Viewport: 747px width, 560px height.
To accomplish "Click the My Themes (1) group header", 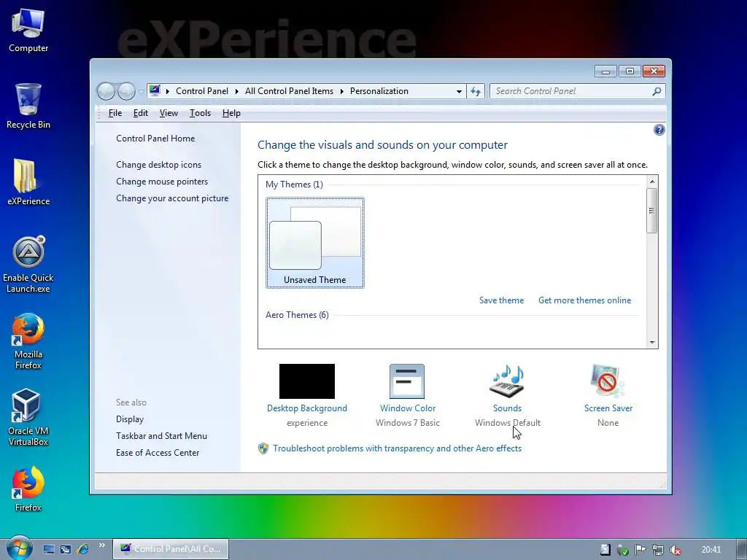I will pos(294,184).
